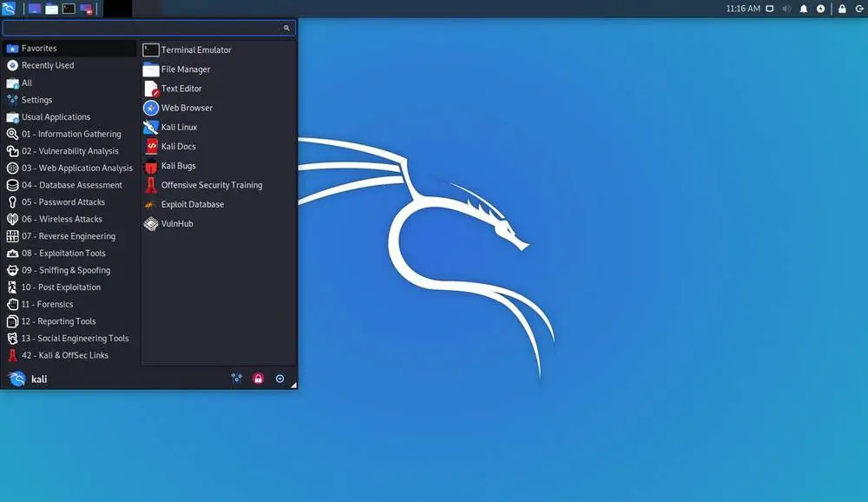The height and width of the screenshot is (502, 868).
Task: Click the Web Browser icon in favorites
Action: coord(151,108)
